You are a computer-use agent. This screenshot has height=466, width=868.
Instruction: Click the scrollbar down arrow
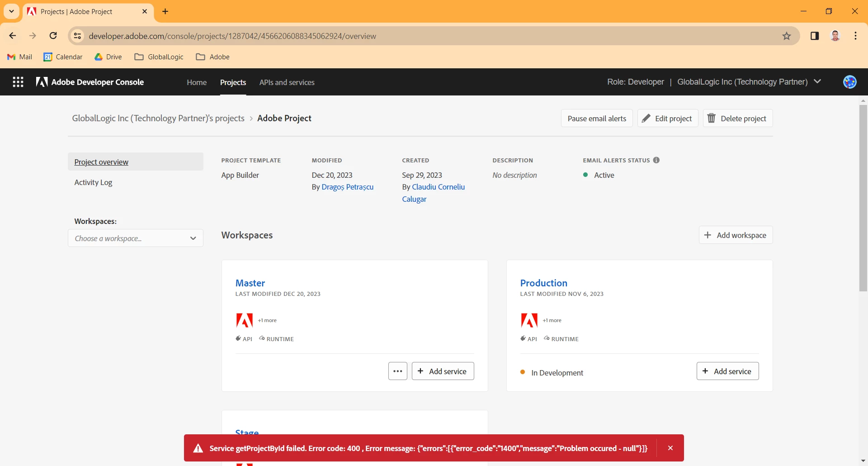tap(863, 461)
